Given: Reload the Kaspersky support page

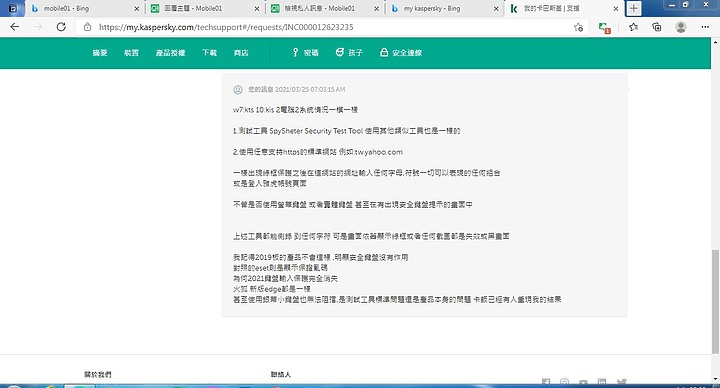Looking at the screenshot, I should point(61,27).
